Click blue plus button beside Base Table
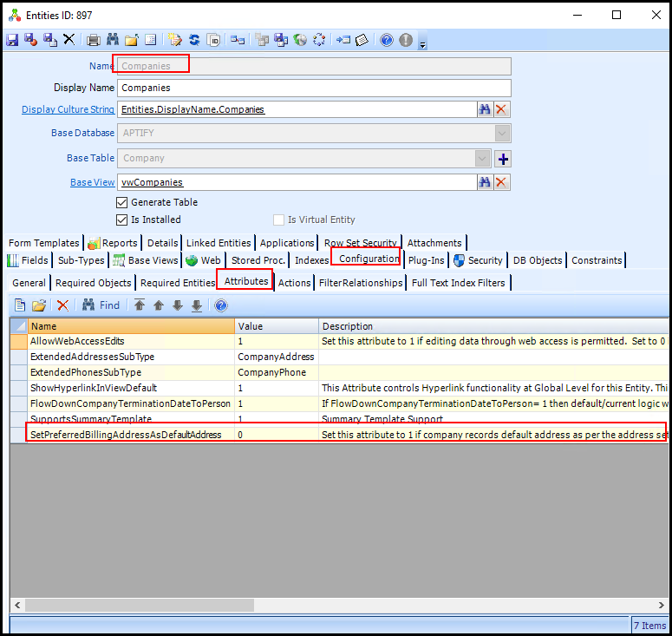 pyautogui.click(x=503, y=159)
